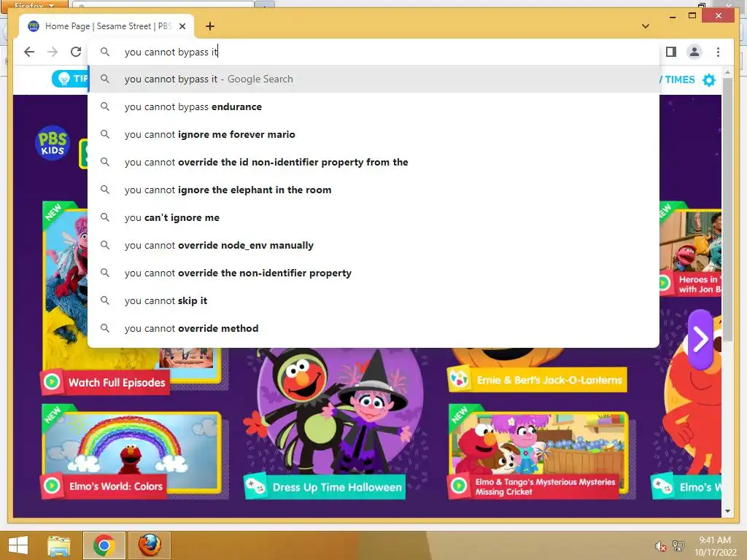Click Elmo and Tango puppy thumbnail
747x560 pixels.
point(538,443)
